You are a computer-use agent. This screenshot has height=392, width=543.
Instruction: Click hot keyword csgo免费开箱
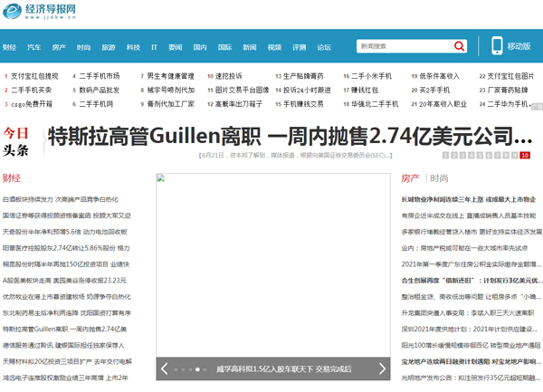tap(32, 104)
